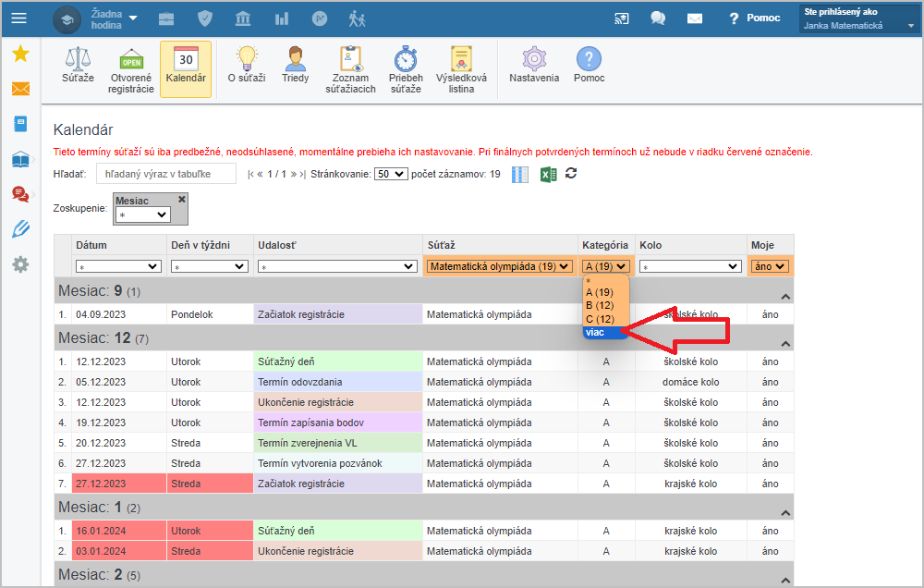Image resolution: width=924 pixels, height=588 pixels.
Task: Click the O súťaži lightbulb icon
Action: pyautogui.click(x=247, y=65)
